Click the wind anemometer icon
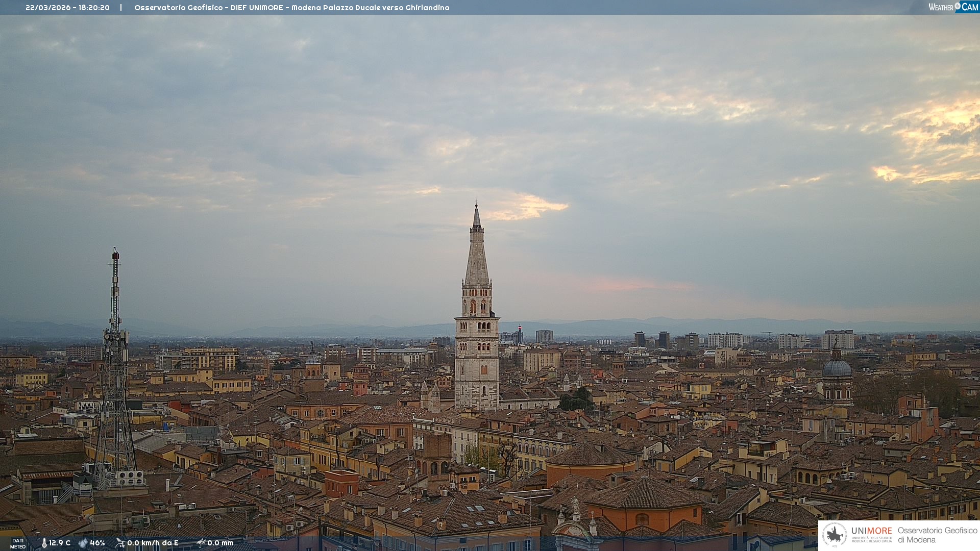 tap(120, 543)
